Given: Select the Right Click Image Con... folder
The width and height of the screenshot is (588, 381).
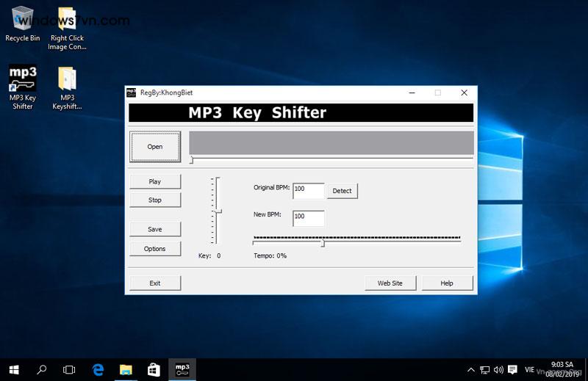Looking at the screenshot, I should click(67, 29).
